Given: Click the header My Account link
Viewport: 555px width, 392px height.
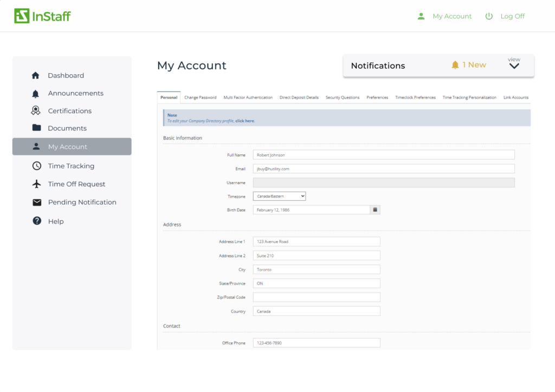Looking at the screenshot, I should click(x=452, y=16).
